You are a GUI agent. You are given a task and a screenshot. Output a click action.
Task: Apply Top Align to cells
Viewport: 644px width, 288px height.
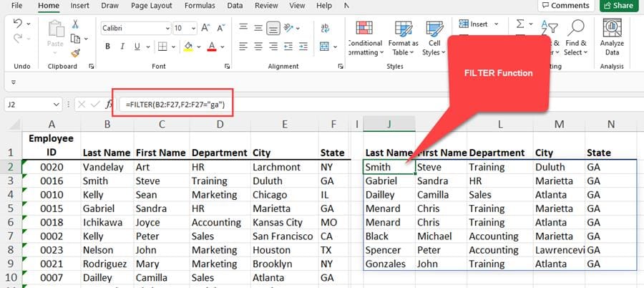(x=243, y=27)
